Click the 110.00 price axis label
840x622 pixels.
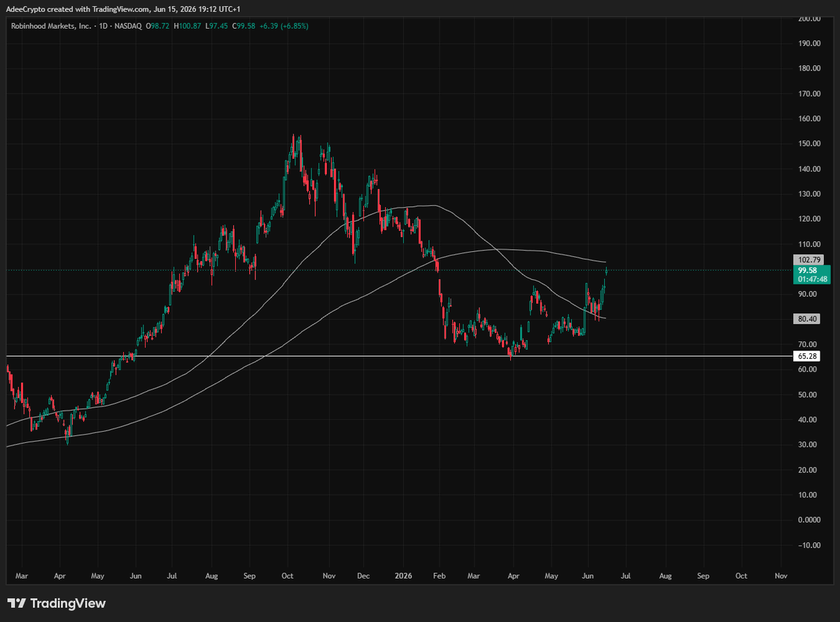click(x=809, y=244)
